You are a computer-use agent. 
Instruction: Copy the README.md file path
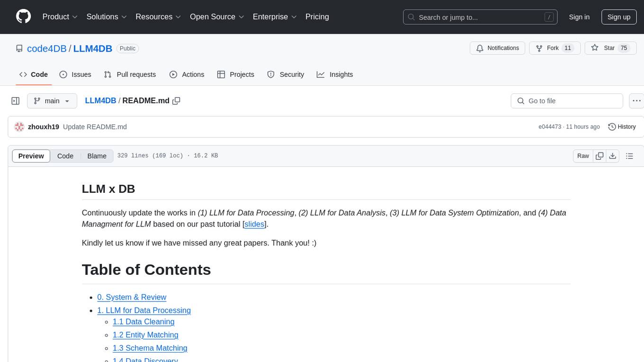click(x=177, y=101)
